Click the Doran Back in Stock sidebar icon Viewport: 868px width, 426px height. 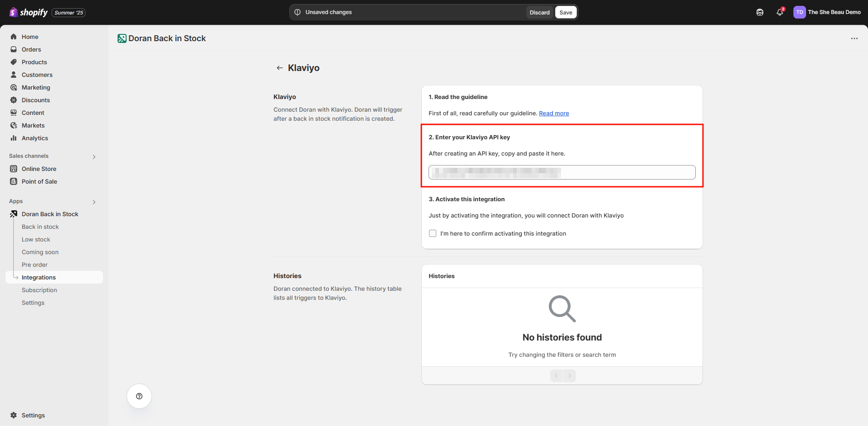pos(14,214)
